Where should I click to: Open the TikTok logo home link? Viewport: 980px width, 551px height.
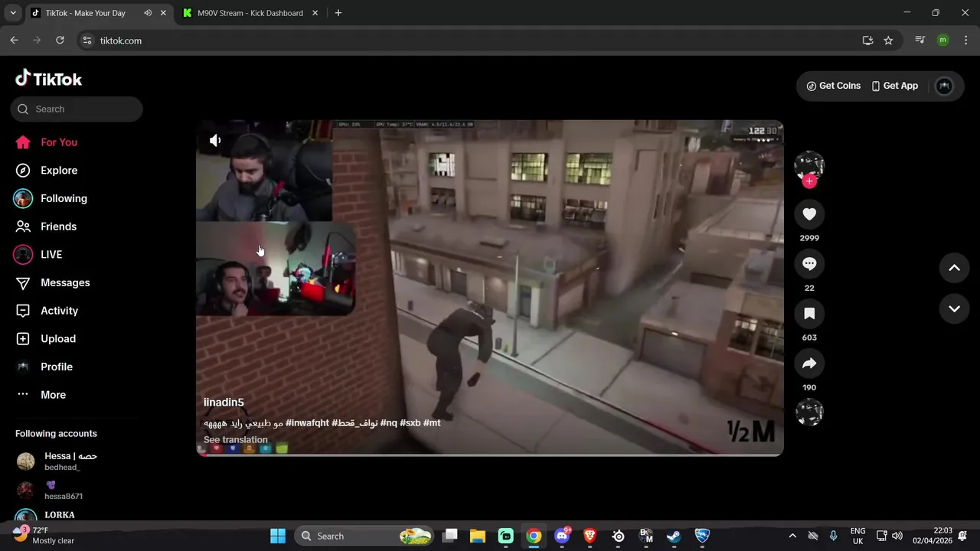coord(48,79)
